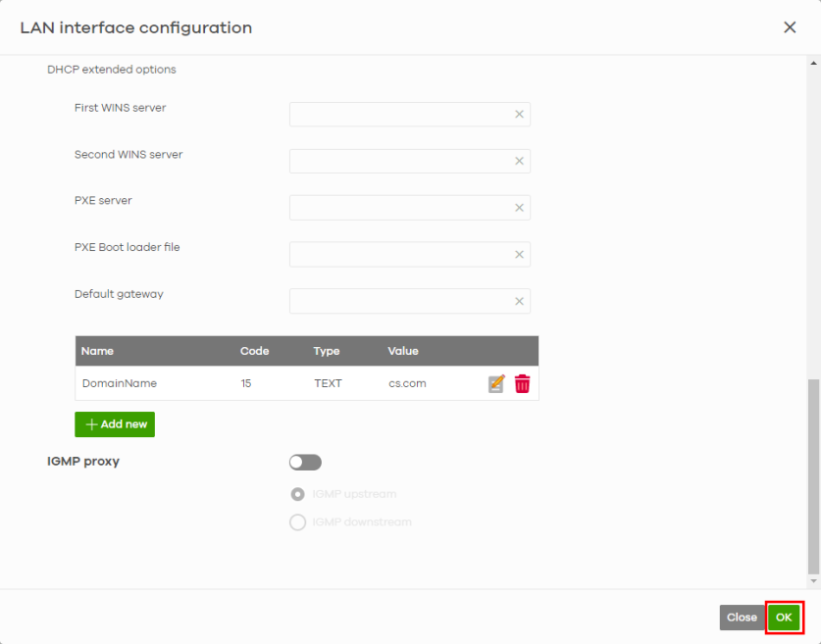Enable the IGMP proxy toggle
821x644 pixels.
(305, 463)
